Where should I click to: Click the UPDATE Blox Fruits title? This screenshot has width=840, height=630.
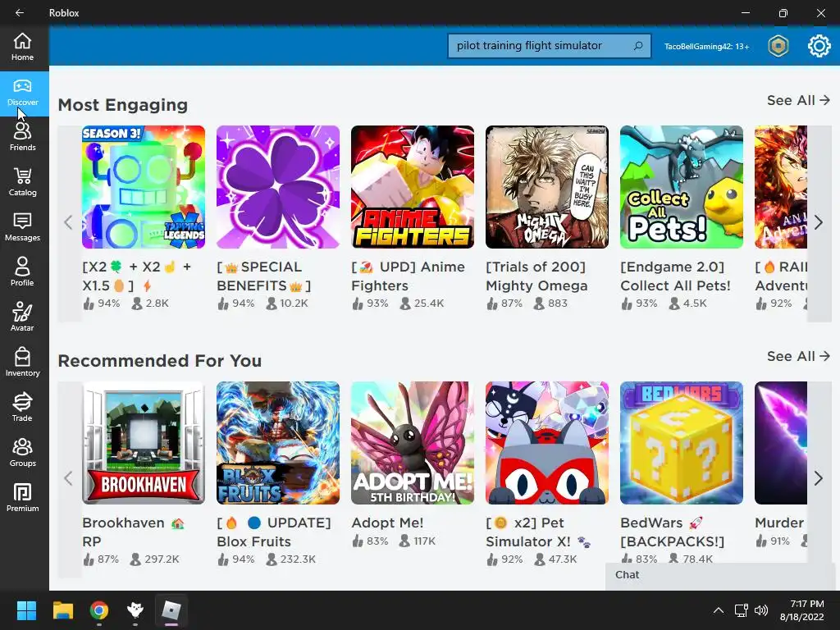pos(274,532)
